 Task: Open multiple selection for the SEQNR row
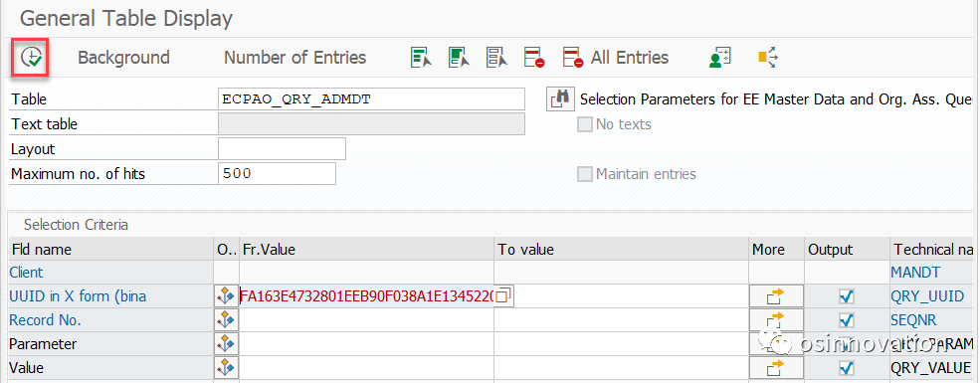(776, 320)
